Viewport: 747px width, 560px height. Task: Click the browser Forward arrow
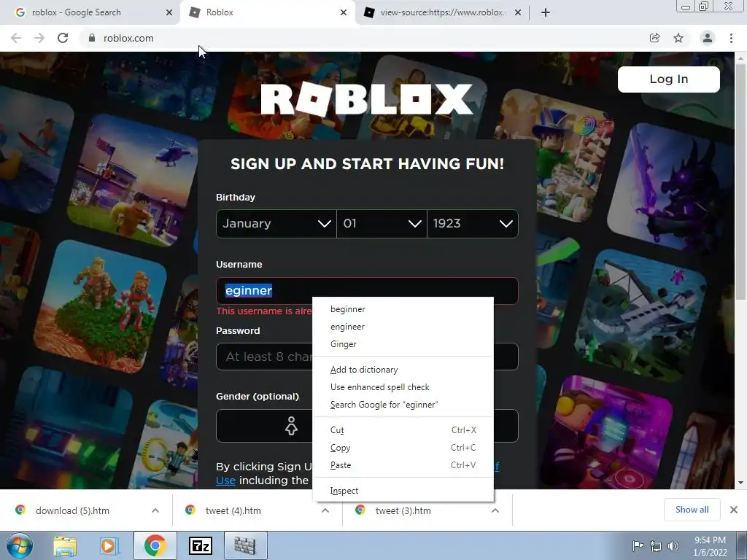[x=39, y=38]
